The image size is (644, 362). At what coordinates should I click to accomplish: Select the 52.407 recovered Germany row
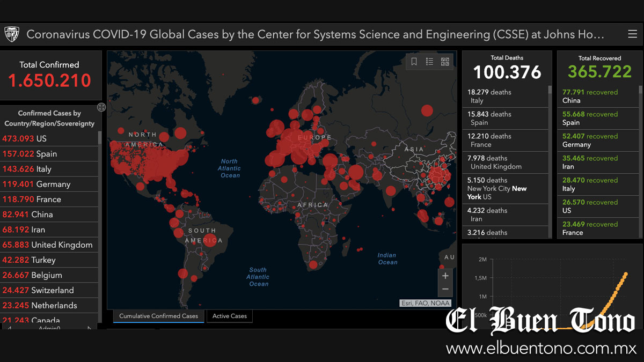point(597,141)
